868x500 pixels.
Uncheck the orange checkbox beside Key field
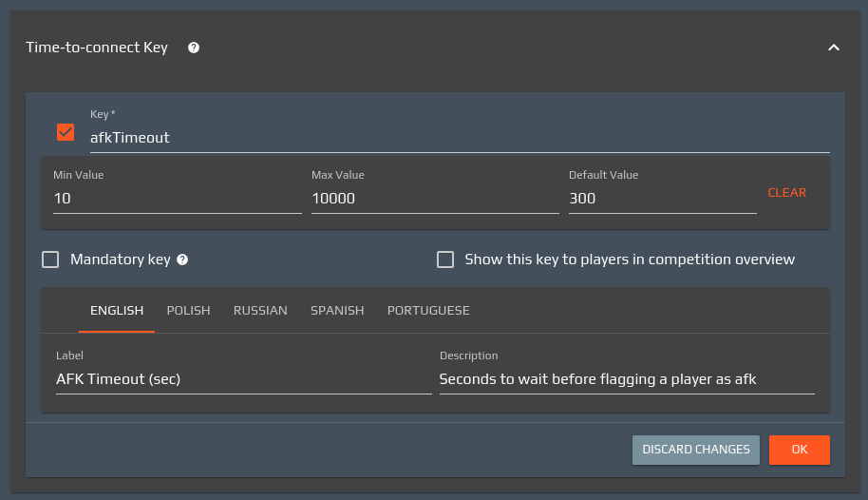[x=66, y=132]
